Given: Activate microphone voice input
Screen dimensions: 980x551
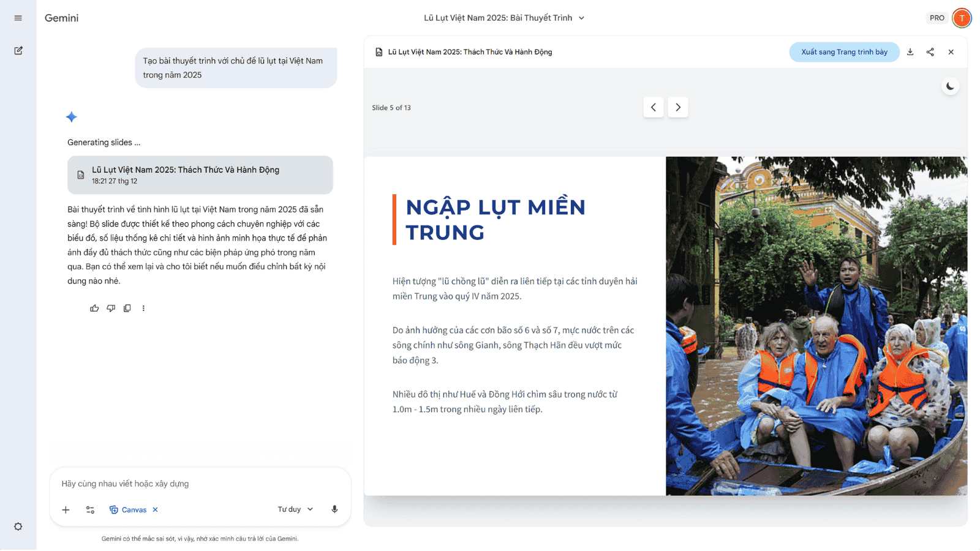Looking at the screenshot, I should point(334,509).
